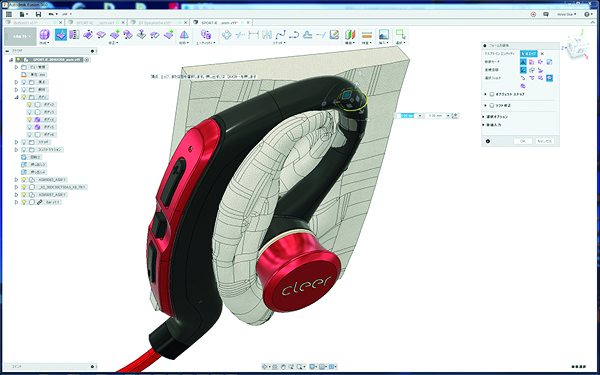Select the highlighted selection filter icon

tap(549, 78)
